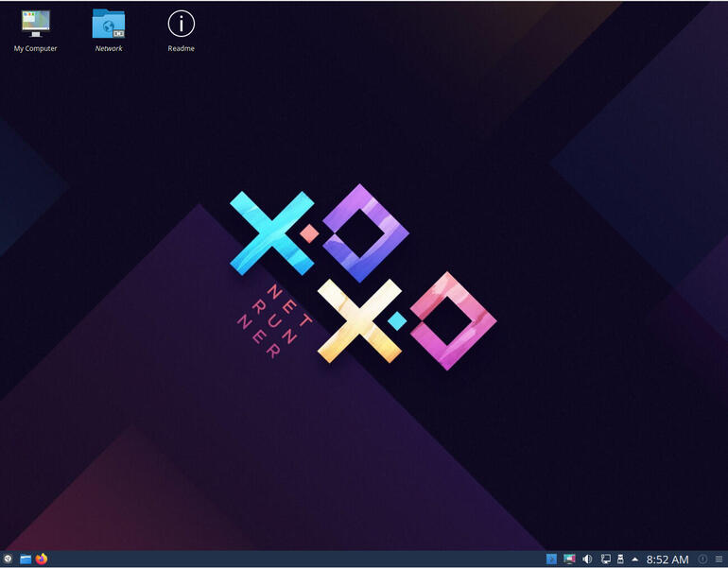Screen dimensions: 728x568
Task: Click the blue Bluetooth tray icon
Action: pyautogui.click(x=551, y=559)
